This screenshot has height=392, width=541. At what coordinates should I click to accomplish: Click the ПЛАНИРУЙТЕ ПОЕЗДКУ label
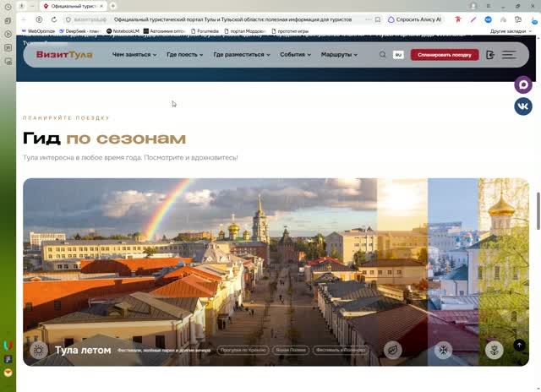[66, 118]
